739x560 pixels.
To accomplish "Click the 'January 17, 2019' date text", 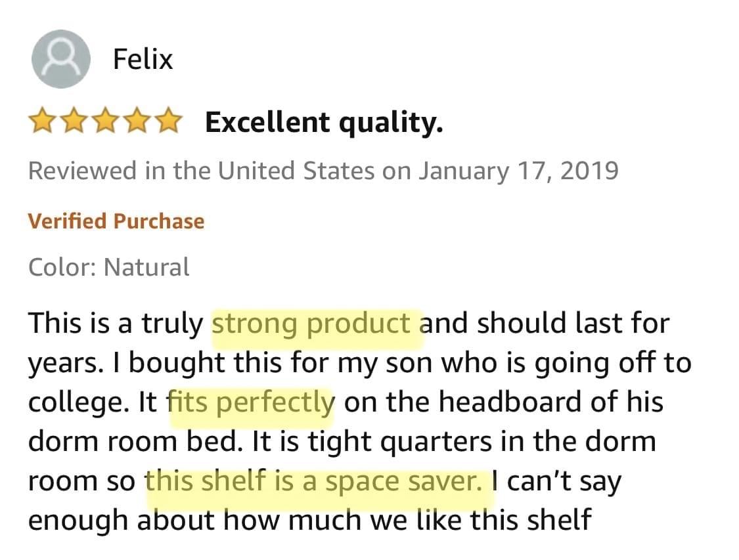I will 518,171.
